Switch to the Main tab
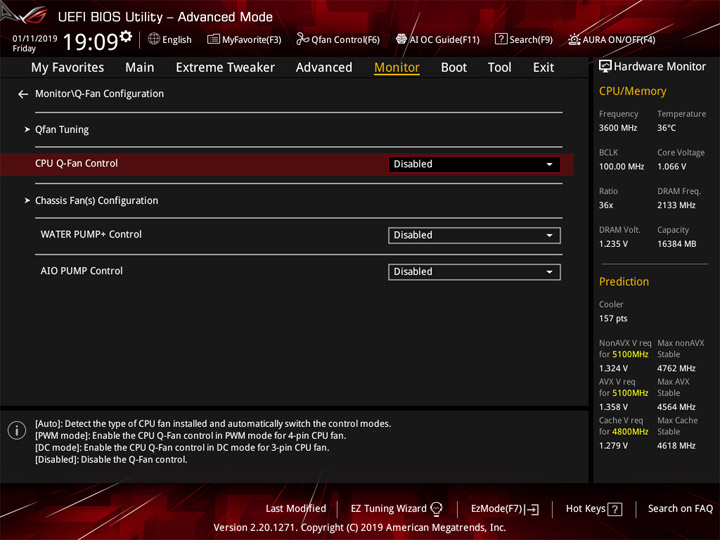Screen dimensions: 720x540 (x=140, y=68)
